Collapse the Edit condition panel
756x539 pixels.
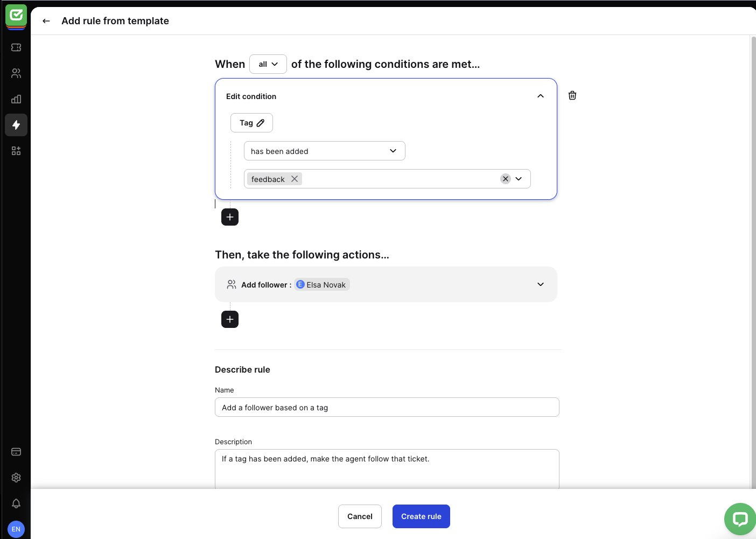click(541, 96)
